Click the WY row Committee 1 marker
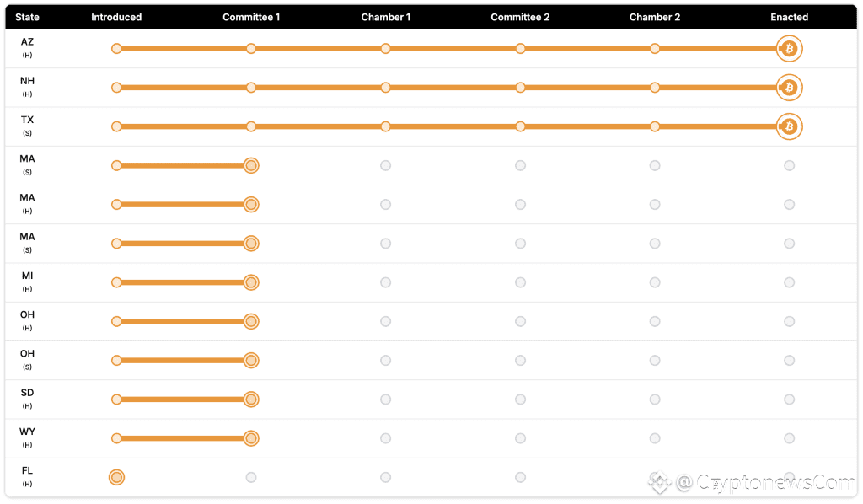This screenshot has width=863, height=504. (x=250, y=438)
